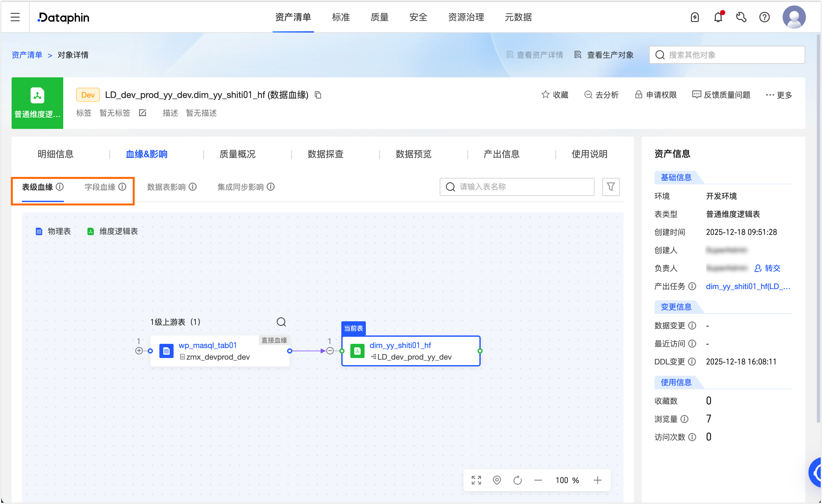Expand upstream of wp_masql_tab01 node
Screen dimensions: 822x504
[139, 351]
